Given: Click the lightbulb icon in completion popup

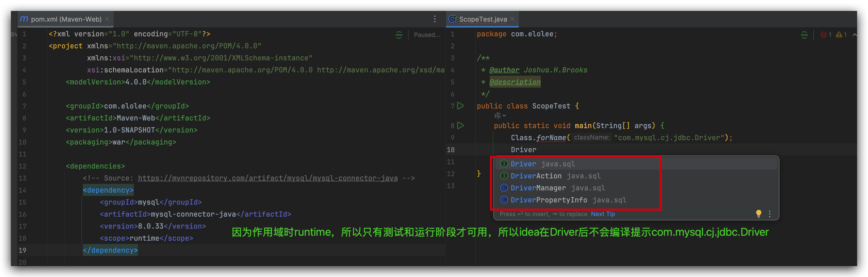Looking at the screenshot, I should click(x=758, y=214).
